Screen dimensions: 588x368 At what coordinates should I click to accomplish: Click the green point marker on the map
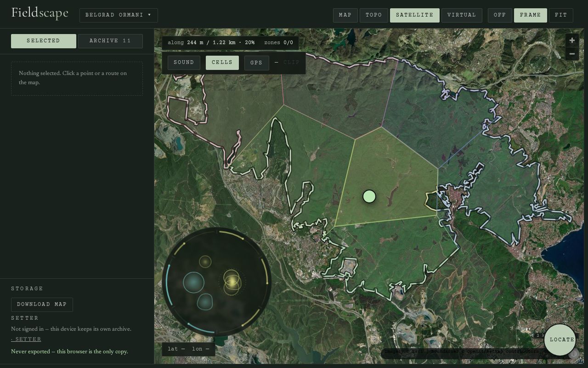(x=369, y=196)
